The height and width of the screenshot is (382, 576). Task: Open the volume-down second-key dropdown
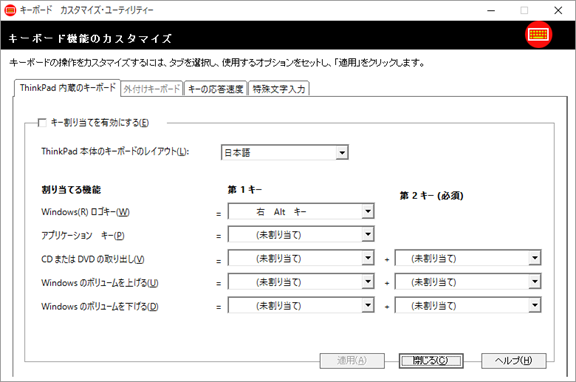pyautogui.click(x=468, y=305)
